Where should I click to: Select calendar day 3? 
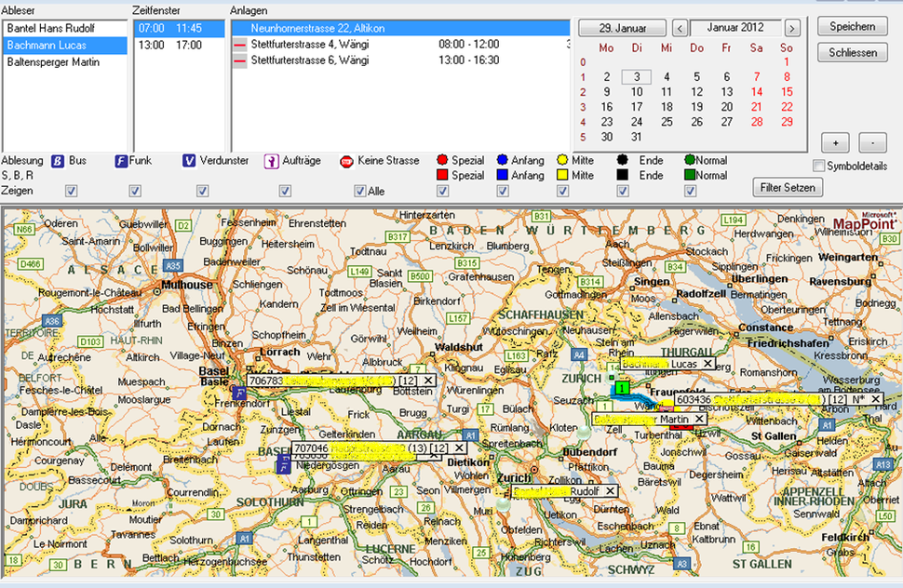coord(637,77)
